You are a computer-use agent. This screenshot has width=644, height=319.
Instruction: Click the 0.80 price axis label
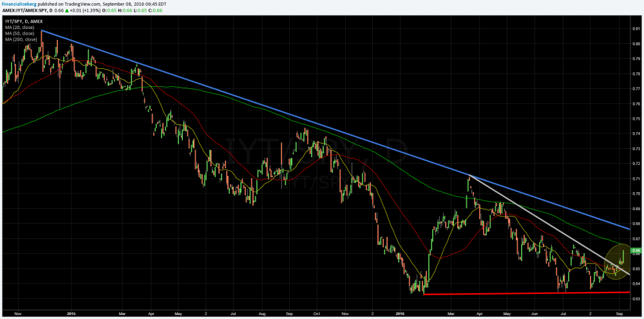pyautogui.click(x=637, y=44)
